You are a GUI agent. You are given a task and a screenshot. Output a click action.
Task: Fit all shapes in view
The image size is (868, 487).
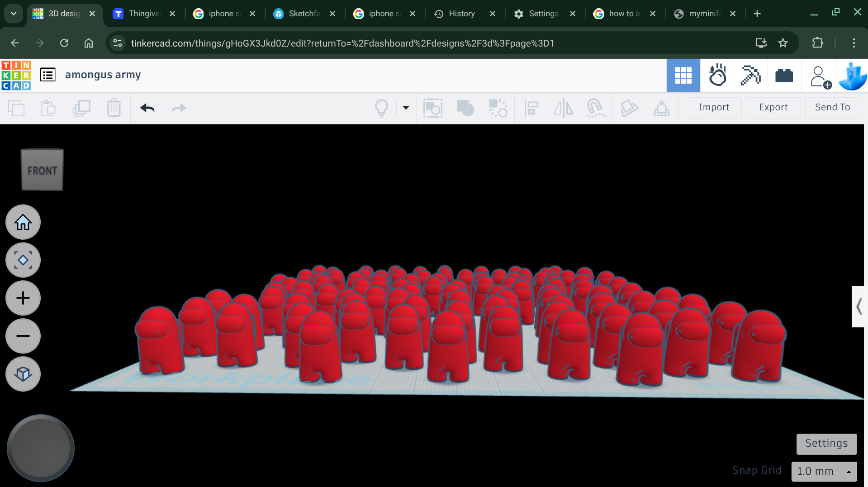(x=23, y=260)
